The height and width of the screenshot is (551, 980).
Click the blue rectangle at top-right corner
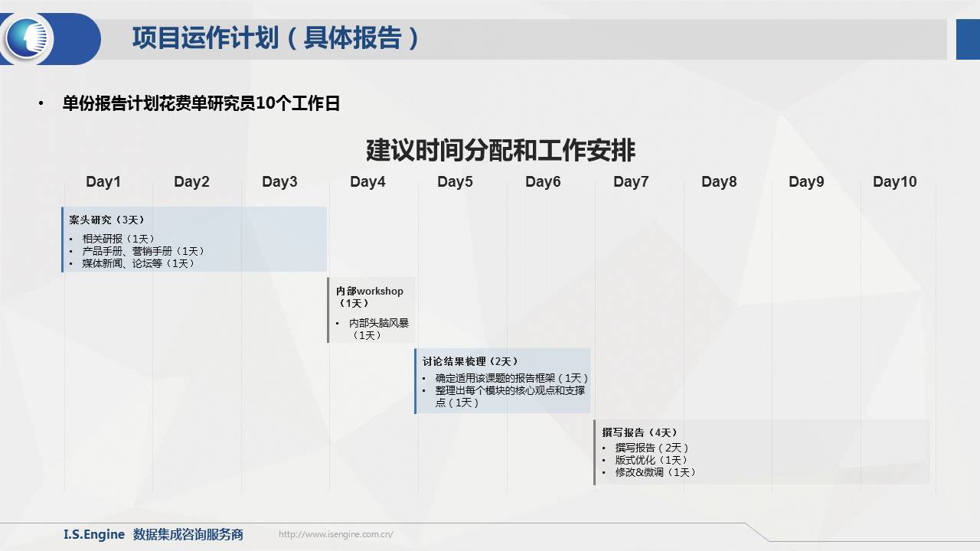click(x=968, y=39)
